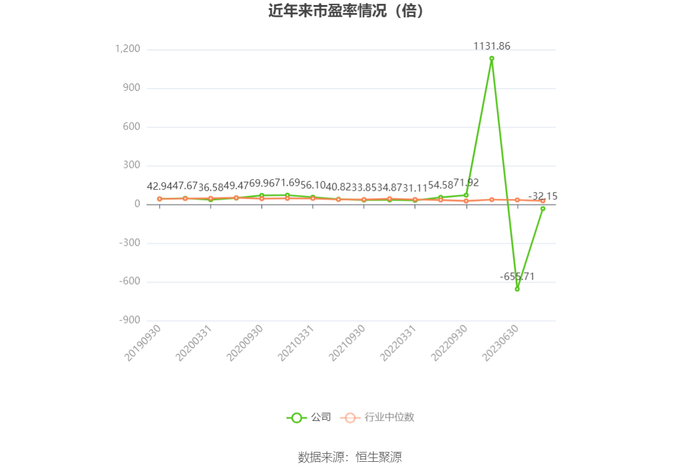700x473 pixels.
Task: Click the 20200331 x-axis label
Action: pos(193,343)
